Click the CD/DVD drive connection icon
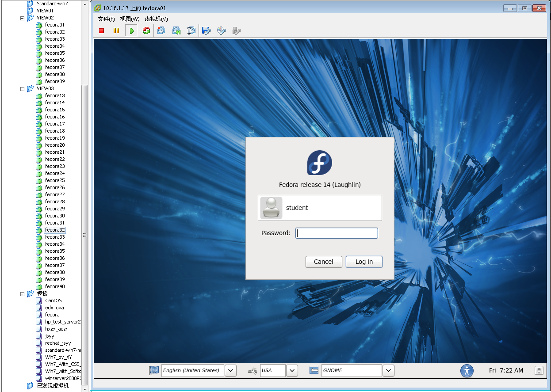 (222, 30)
